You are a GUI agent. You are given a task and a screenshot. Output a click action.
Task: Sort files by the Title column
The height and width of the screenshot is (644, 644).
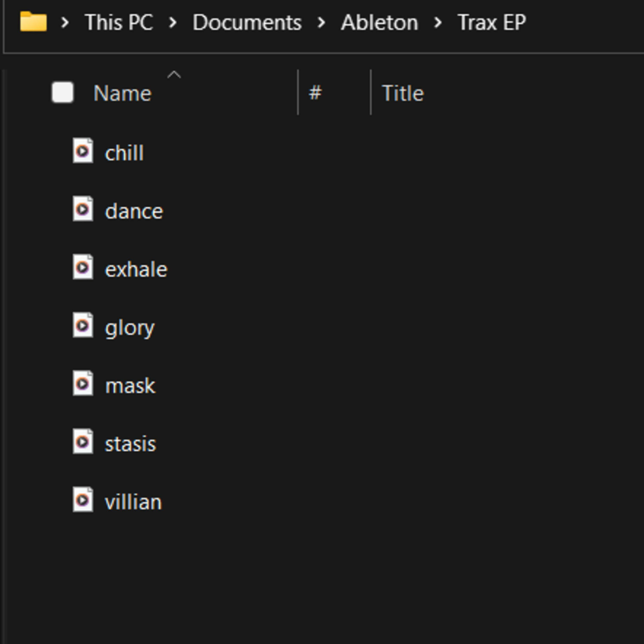point(403,93)
